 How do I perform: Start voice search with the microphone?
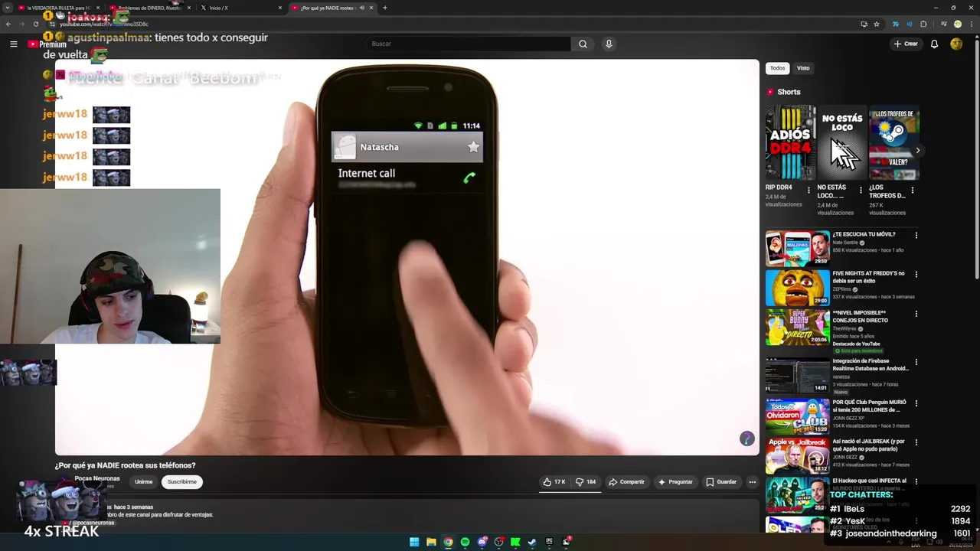(609, 44)
